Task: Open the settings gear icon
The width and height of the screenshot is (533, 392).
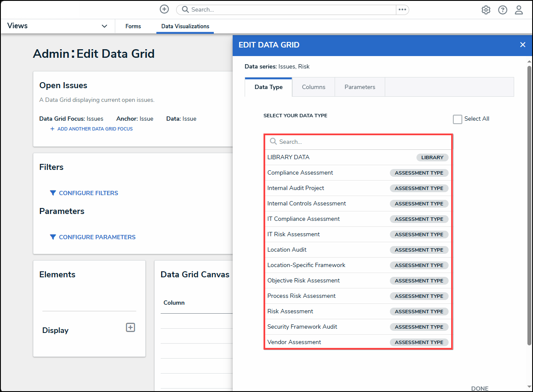Action: tap(486, 10)
